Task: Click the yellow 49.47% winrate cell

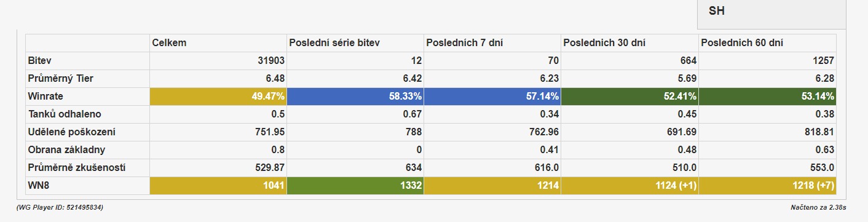Action: [218, 97]
